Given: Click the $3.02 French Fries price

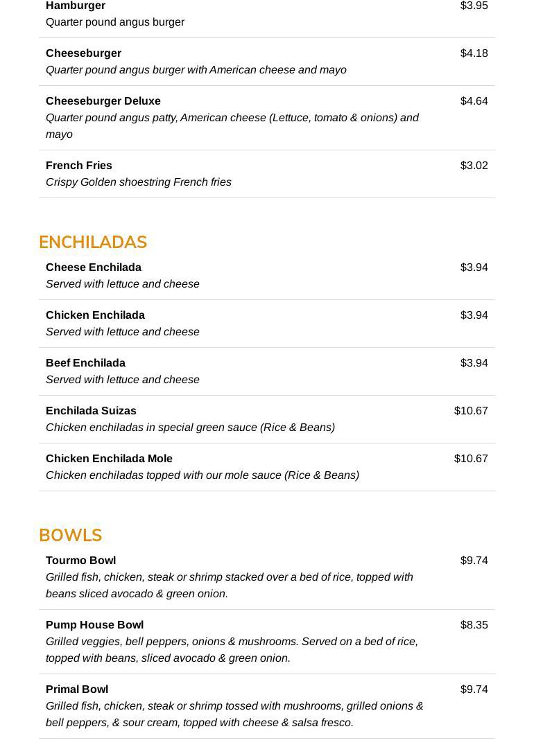Looking at the screenshot, I should (x=474, y=166).
